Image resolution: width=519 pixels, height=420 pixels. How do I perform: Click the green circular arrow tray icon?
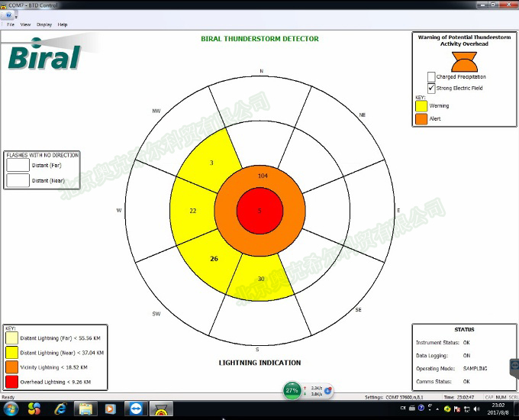pyautogui.click(x=446, y=409)
